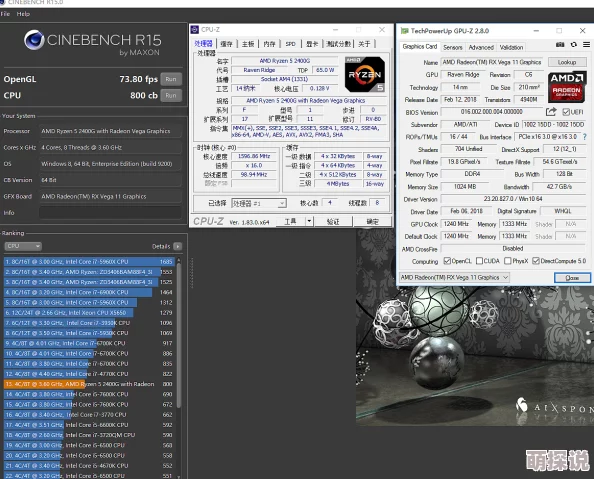
Task: Click the Processor value in Cinebench system info
Action: coord(110,131)
